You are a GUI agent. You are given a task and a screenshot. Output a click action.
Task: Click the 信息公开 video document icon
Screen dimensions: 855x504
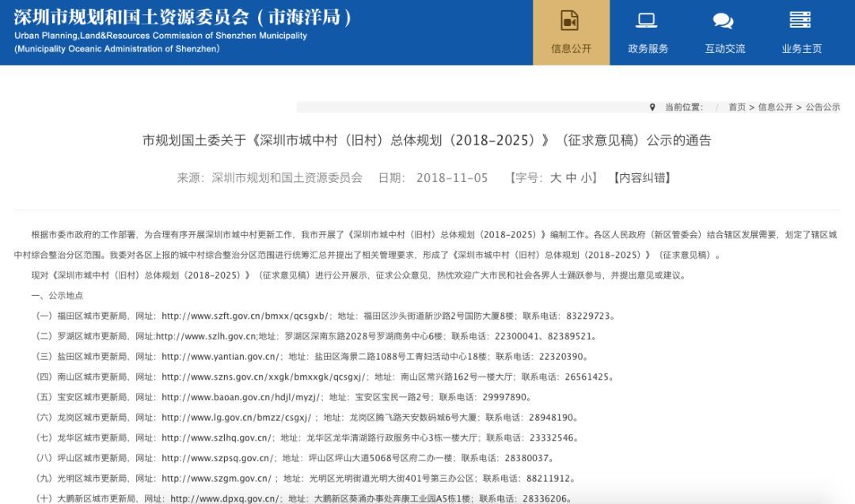click(x=570, y=20)
